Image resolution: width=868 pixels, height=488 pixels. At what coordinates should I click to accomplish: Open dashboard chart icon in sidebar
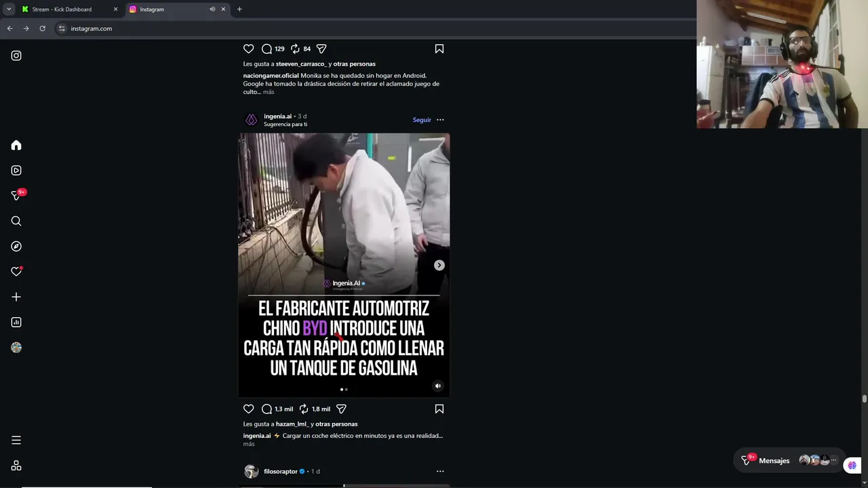coord(16,323)
